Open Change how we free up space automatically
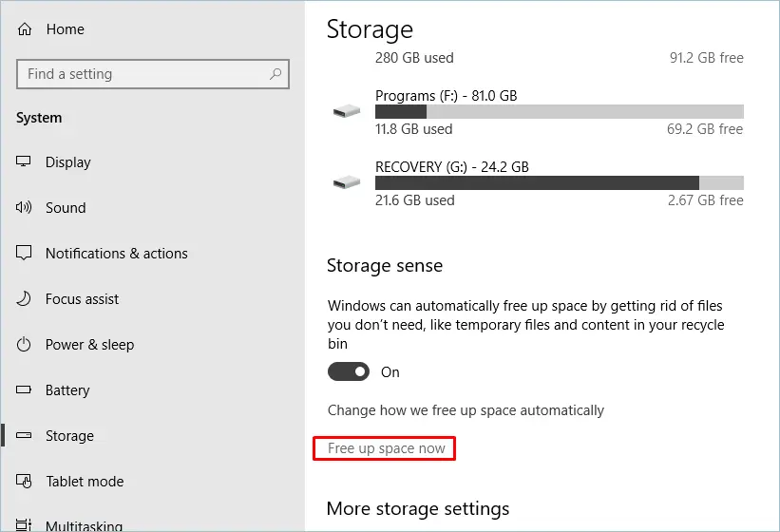Image resolution: width=780 pixels, height=532 pixels. (466, 410)
